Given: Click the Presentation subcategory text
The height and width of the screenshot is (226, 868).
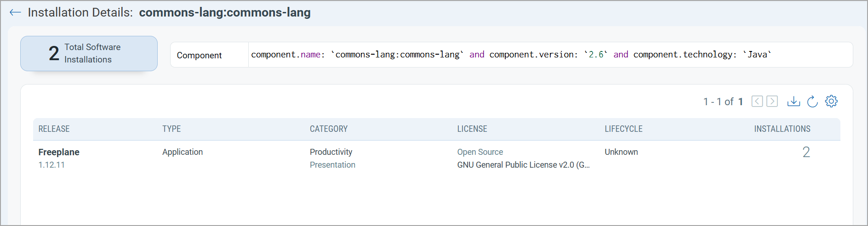Looking at the screenshot, I should pos(332,165).
